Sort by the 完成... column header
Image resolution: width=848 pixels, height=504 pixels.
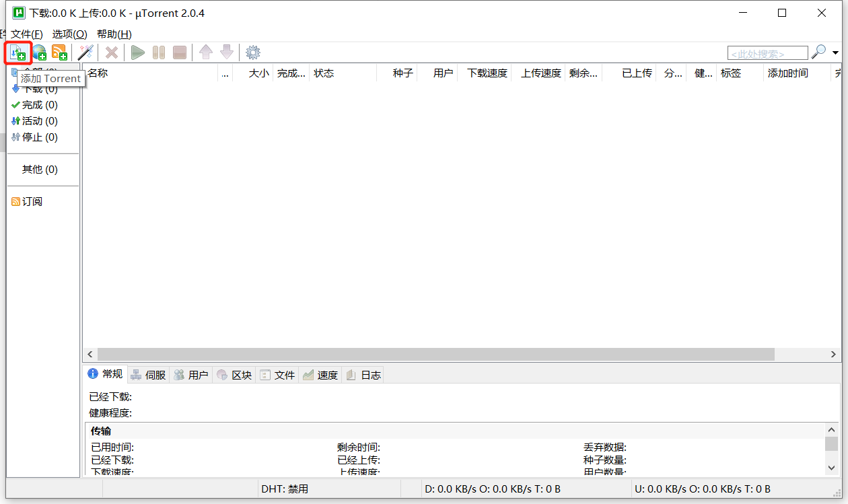tap(291, 73)
